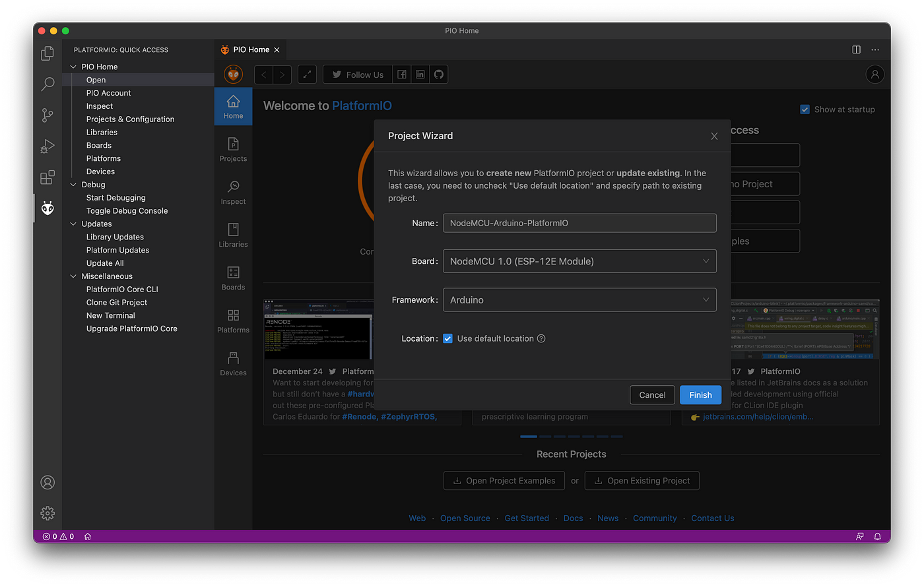Select PIO Account in quick access
Screen dimensions: 924x587
[108, 93]
